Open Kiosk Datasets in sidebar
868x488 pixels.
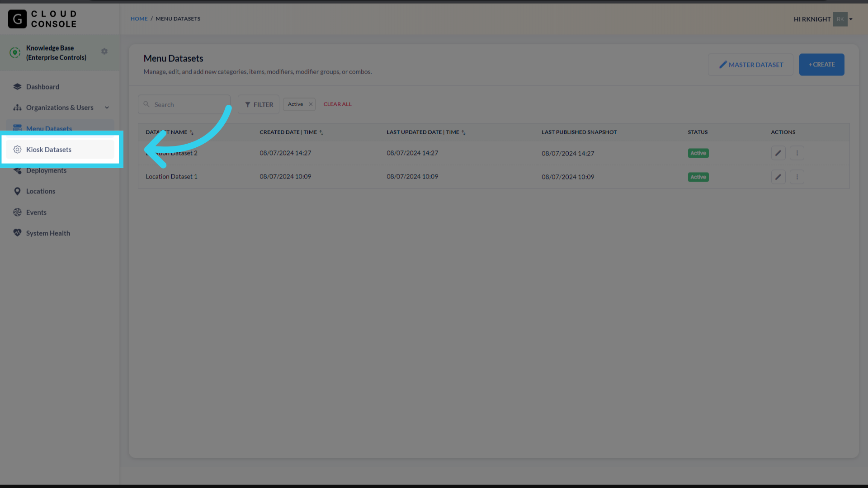pyautogui.click(x=60, y=150)
